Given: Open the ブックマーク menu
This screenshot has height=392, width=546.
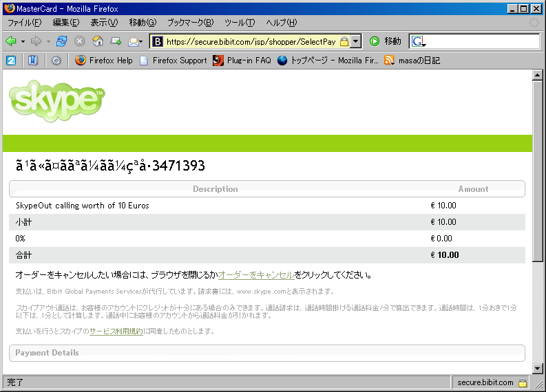Looking at the screenshot, I should 196,23.
